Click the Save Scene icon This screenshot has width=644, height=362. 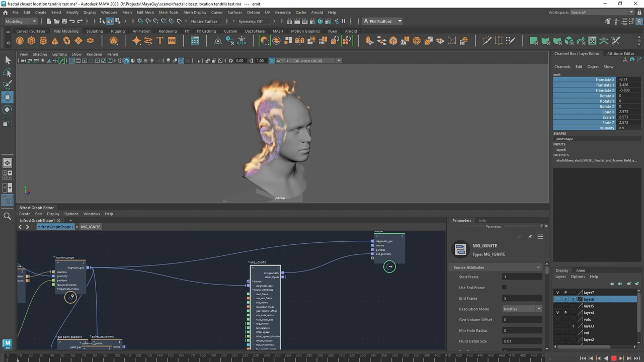64,21
